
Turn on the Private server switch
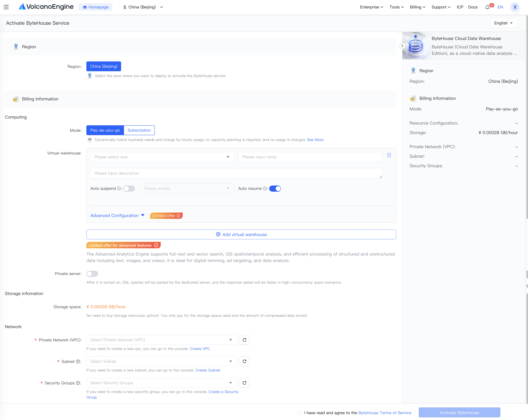tap(92, 274)
